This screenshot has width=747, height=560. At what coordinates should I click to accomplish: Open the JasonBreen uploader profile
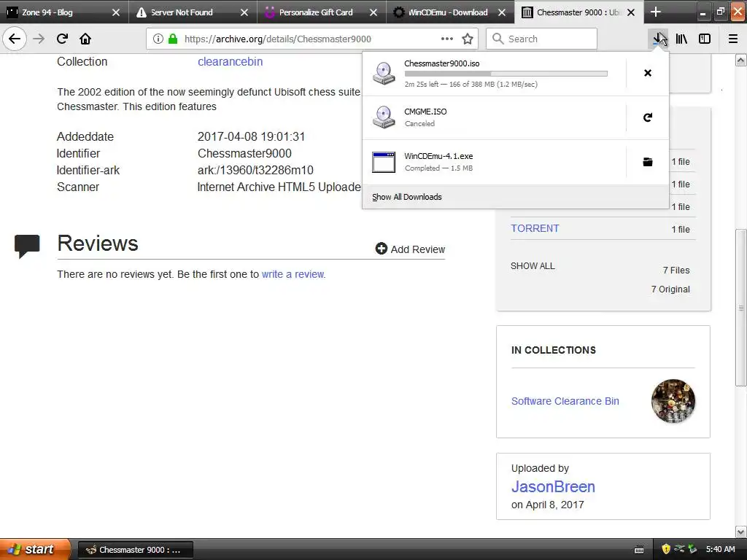click(553, 486)
